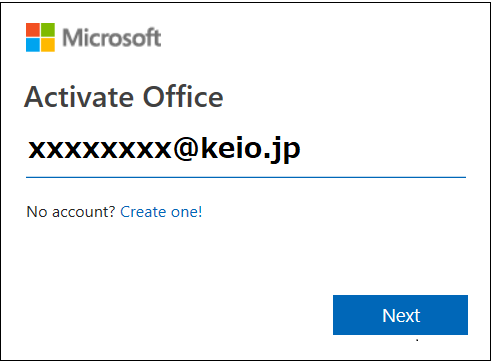Click the green square of Microsoft logo
The image size is (491, 361).
(48, 30)
